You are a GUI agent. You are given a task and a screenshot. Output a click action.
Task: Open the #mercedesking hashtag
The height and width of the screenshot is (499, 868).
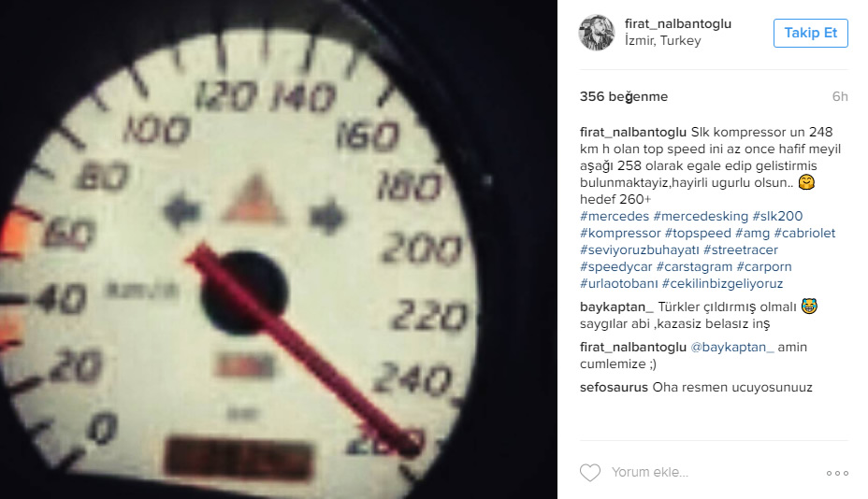[x=701, y=216]
